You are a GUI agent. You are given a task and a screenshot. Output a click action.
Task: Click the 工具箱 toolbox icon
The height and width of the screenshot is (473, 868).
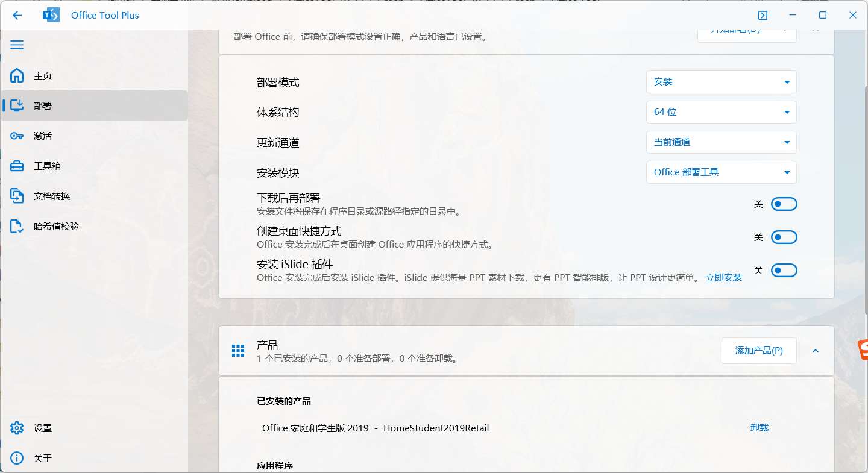tap(17, 166)
